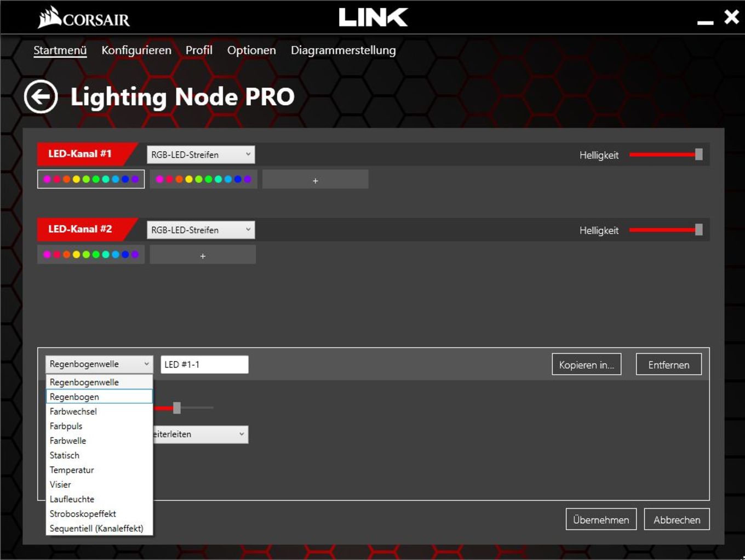
Task: Choose Statisch from the effect list
Action: click(x=99, y=455)
